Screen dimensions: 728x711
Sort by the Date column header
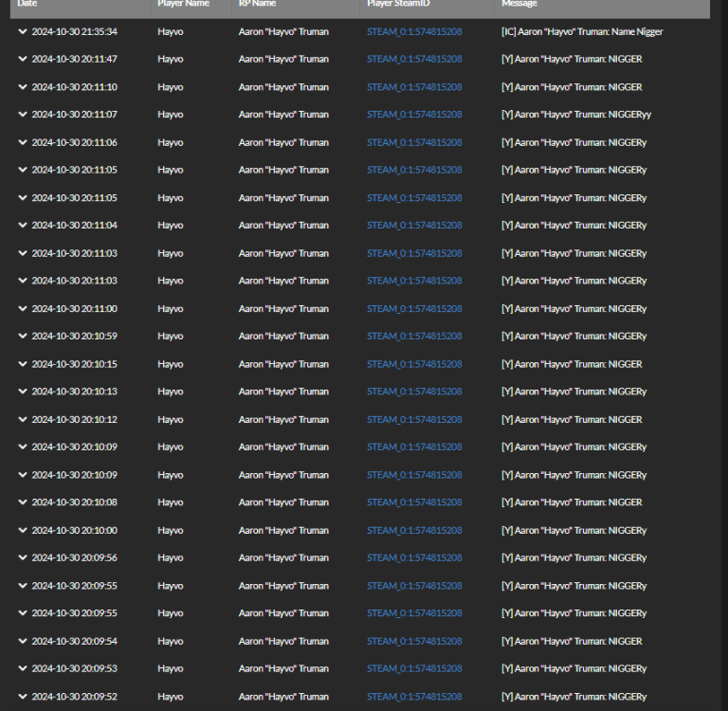pyautogui.click(x=27, y=4)
